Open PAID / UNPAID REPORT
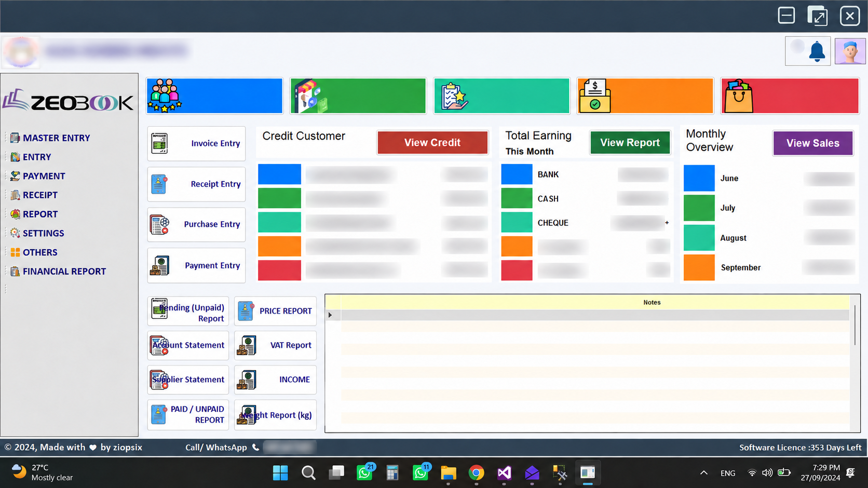The image size is (868, 488). [x=188, y=415]
